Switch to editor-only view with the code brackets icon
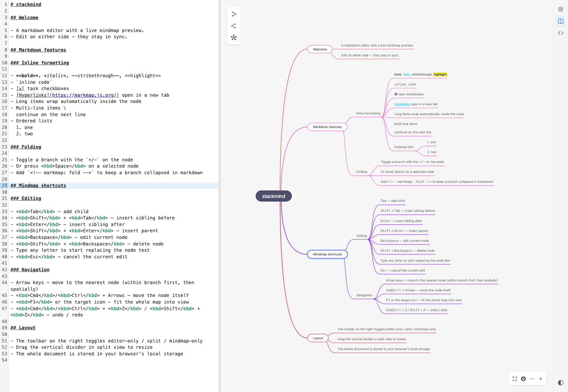 [561, 33]
